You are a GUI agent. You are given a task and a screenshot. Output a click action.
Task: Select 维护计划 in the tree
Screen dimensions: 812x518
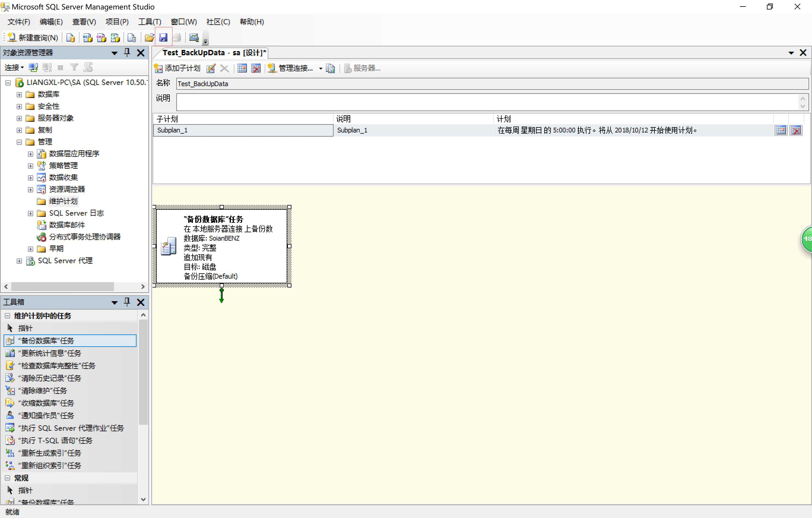pos(64,201)
